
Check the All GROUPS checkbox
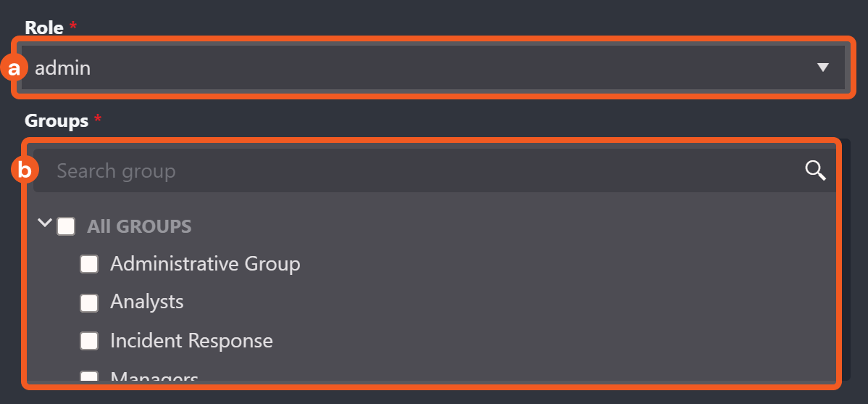click(x=66, y=226)
